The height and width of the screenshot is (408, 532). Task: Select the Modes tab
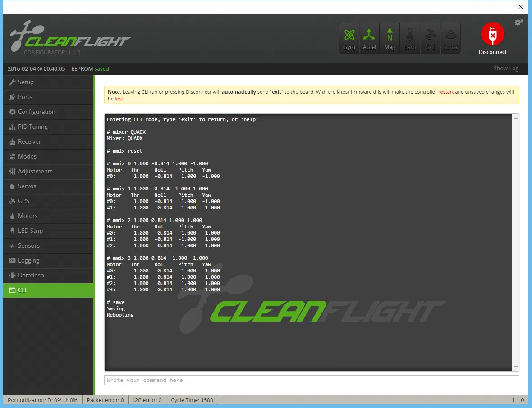click(48, 157)
